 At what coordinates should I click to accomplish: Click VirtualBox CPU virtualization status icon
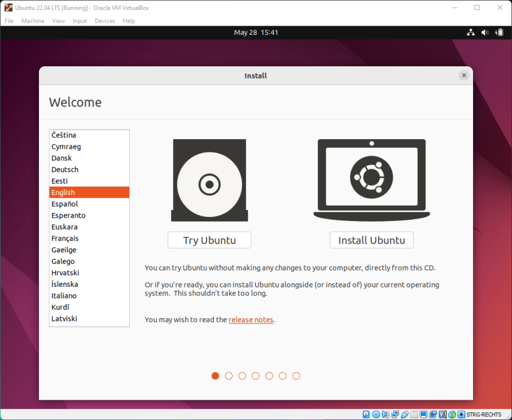coord(442,414)
